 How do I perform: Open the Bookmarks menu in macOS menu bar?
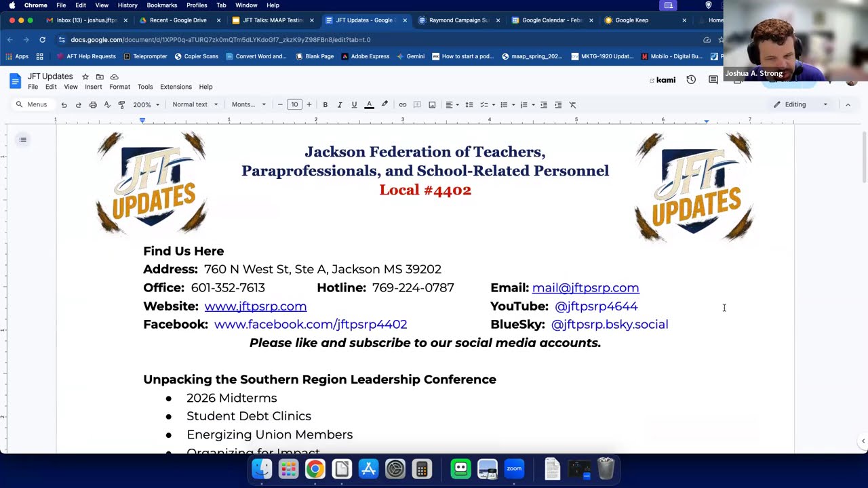[161, 5]
